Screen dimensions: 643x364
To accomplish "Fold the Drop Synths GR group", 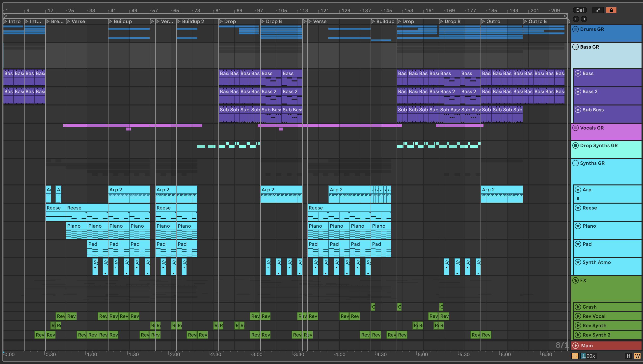I will [575, 145].
